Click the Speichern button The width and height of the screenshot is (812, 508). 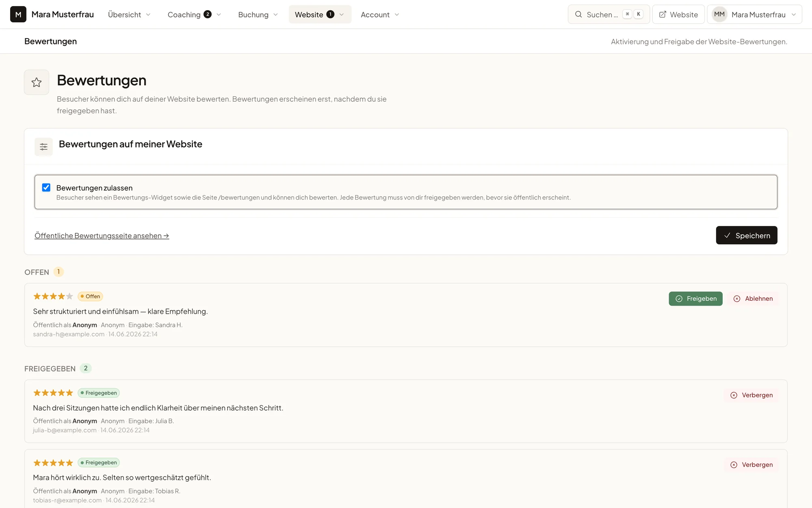point(746,235)
